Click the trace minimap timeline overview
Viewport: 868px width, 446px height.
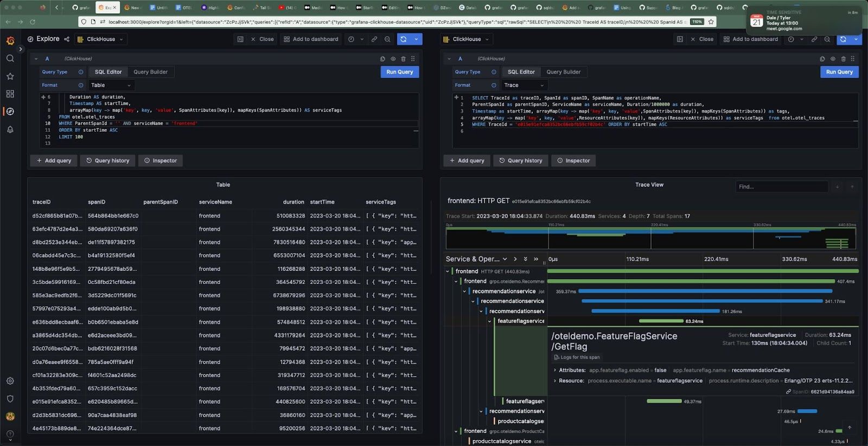point(650,238)
